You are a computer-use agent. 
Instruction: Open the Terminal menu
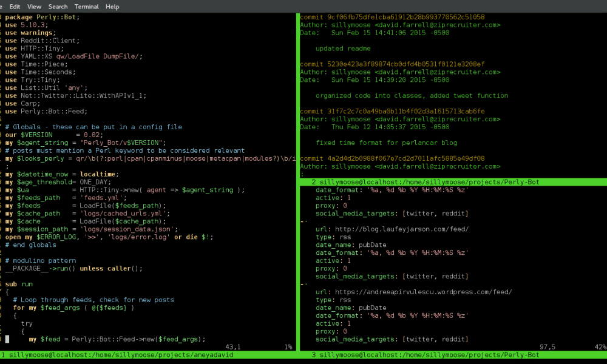(86, 7)
